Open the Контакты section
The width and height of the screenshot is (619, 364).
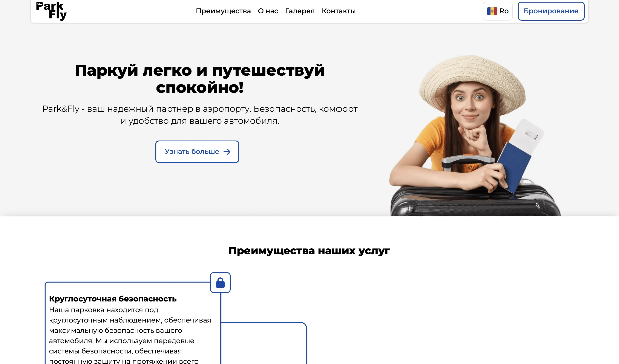tap(339, 11)
